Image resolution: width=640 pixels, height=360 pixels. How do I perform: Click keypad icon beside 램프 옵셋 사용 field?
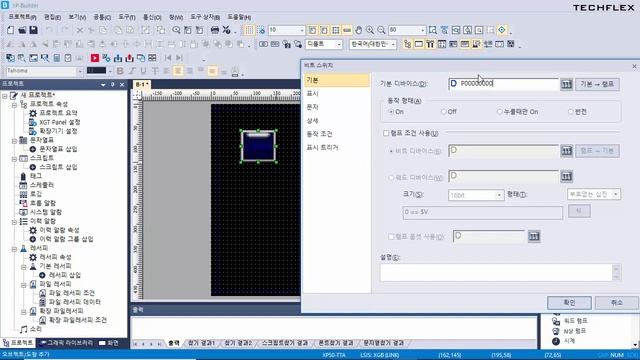[x=534, y=236]
